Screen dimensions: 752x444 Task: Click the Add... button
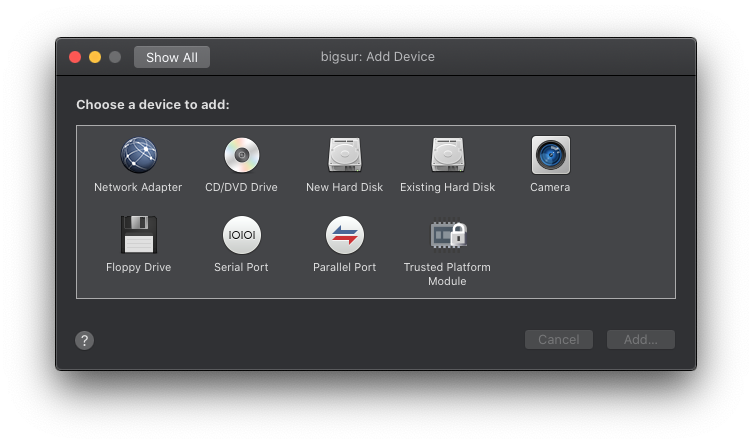640,340
